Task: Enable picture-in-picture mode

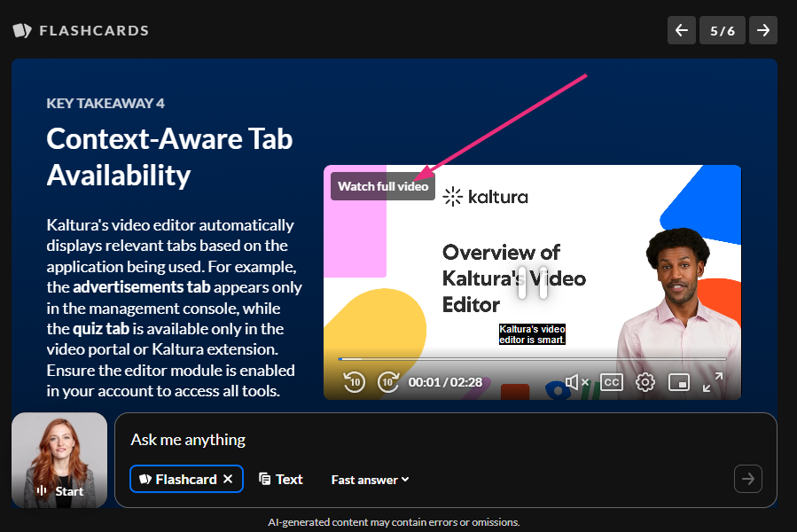Action: (678, 382)
